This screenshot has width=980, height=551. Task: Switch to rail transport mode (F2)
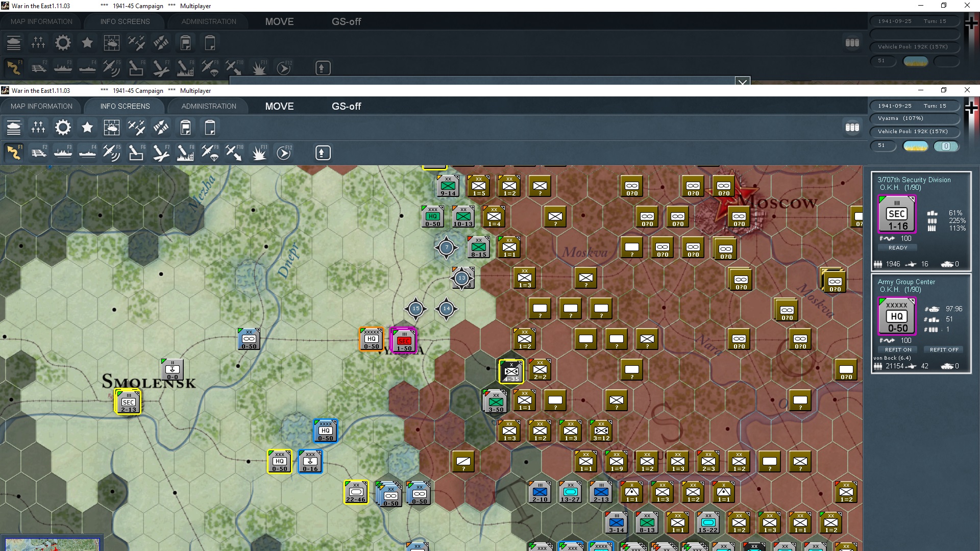point(39,153)
